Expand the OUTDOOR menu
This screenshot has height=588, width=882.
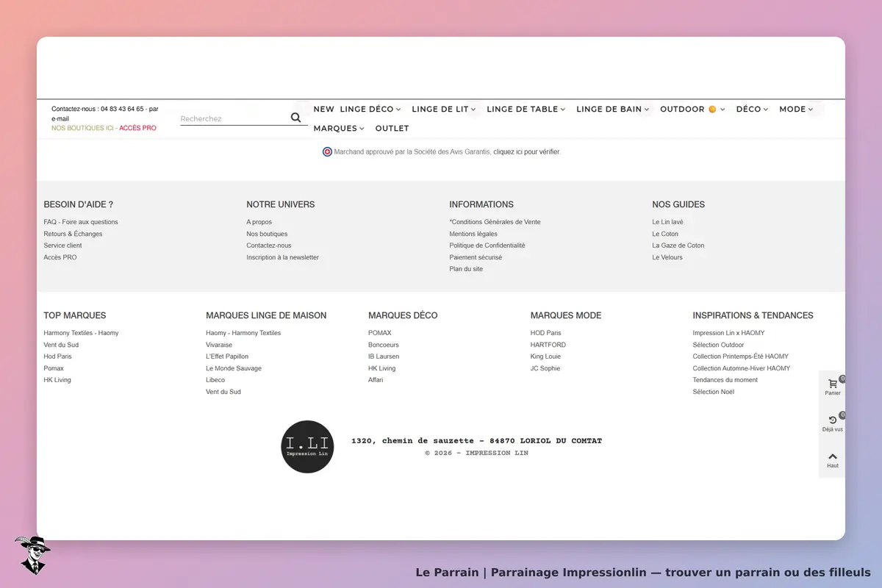pos(692,110)
